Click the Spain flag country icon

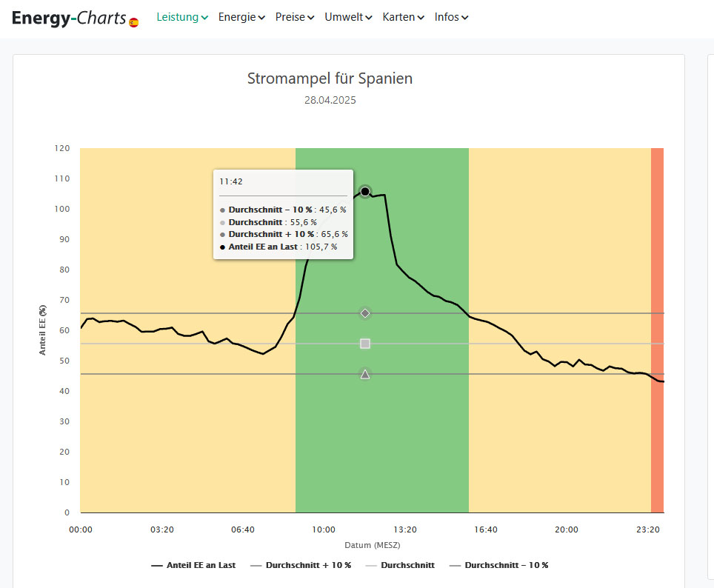tap(133, 23)
